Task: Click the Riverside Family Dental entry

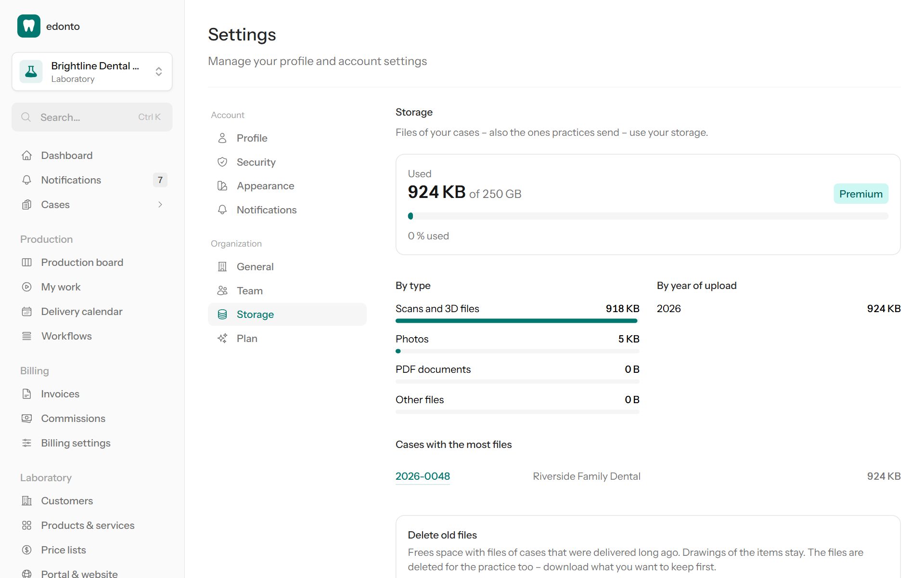Action: (x=587, y=476)
